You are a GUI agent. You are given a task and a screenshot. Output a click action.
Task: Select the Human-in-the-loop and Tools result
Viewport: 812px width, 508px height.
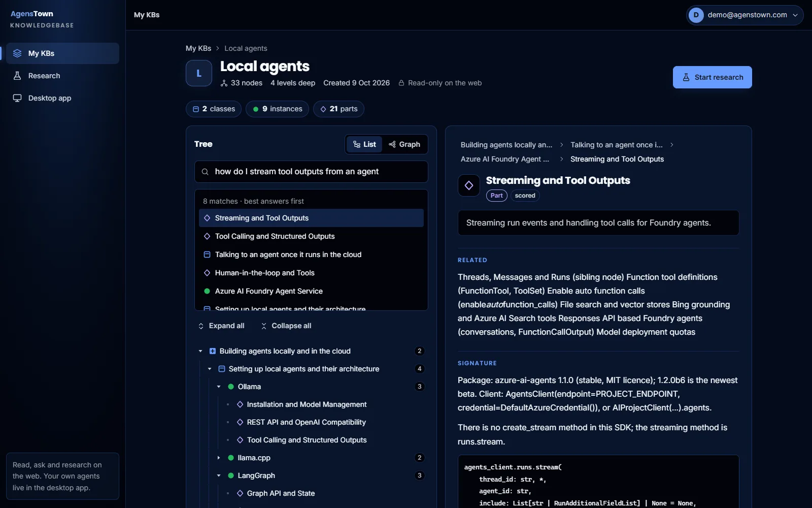tap(311, 273)
